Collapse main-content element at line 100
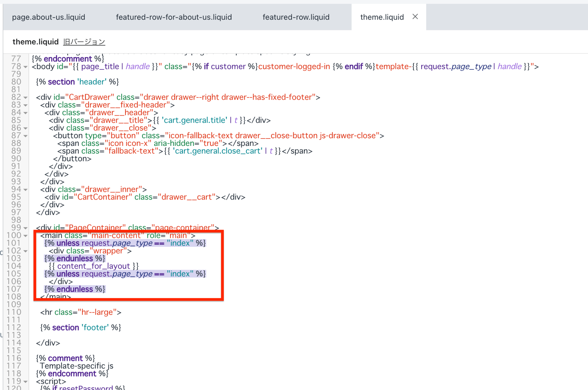The height and width of the screenshot is (390, 588). (x=26, y=236)
